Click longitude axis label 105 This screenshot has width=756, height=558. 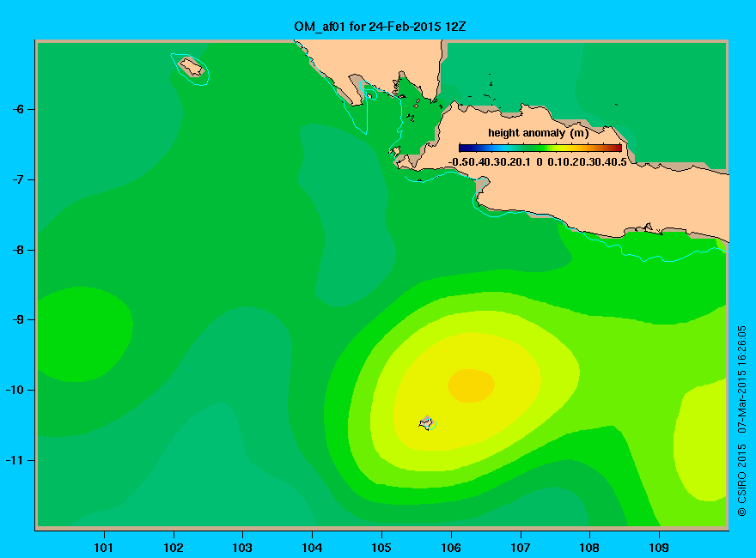pyautogui.click(x=381, y=548)
